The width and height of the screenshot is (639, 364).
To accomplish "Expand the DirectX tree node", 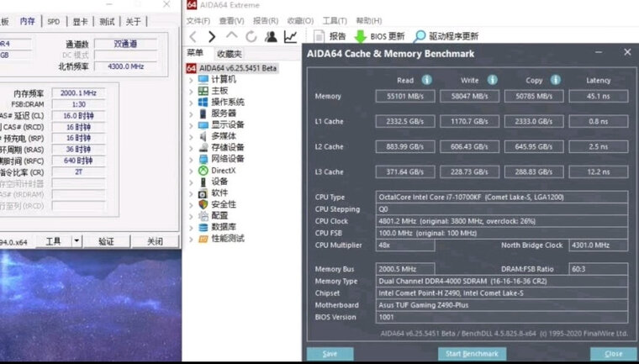I will click(x=191, y=171).
